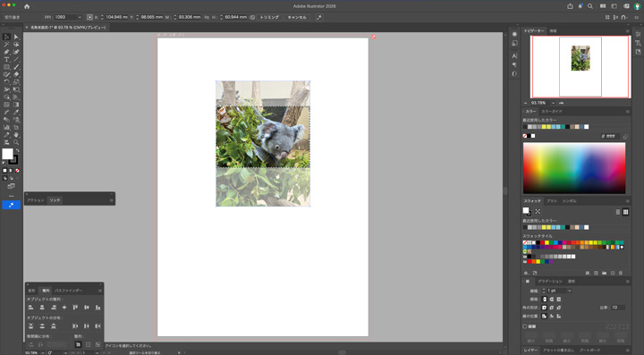Click horizontal align left icon in Align panel
The image size is (644, 355).
pyautogui.click(x=30, y=308)
